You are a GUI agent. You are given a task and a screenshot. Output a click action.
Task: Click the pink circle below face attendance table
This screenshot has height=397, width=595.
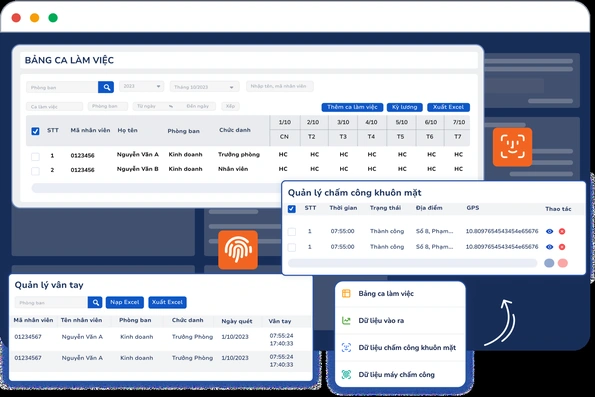563,263
